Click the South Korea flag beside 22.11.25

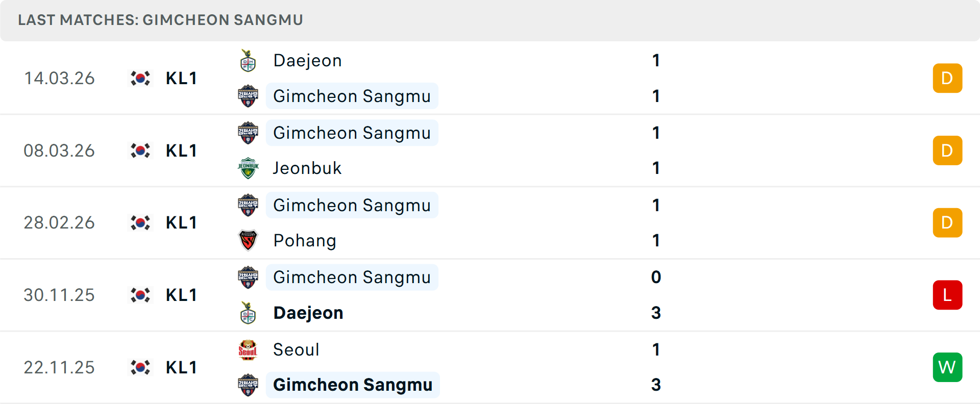click(x=140, y=367)
